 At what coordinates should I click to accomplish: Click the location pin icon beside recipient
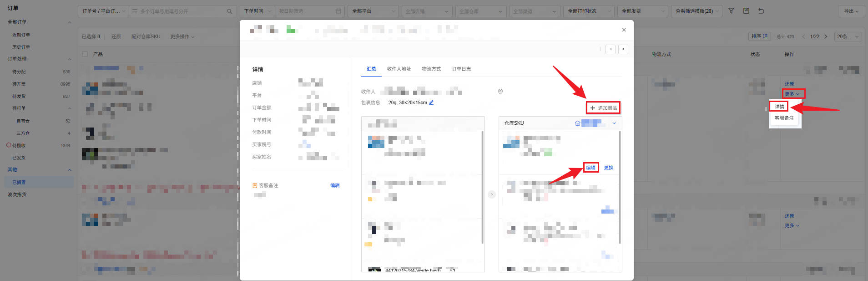click(x=500, y=92)
